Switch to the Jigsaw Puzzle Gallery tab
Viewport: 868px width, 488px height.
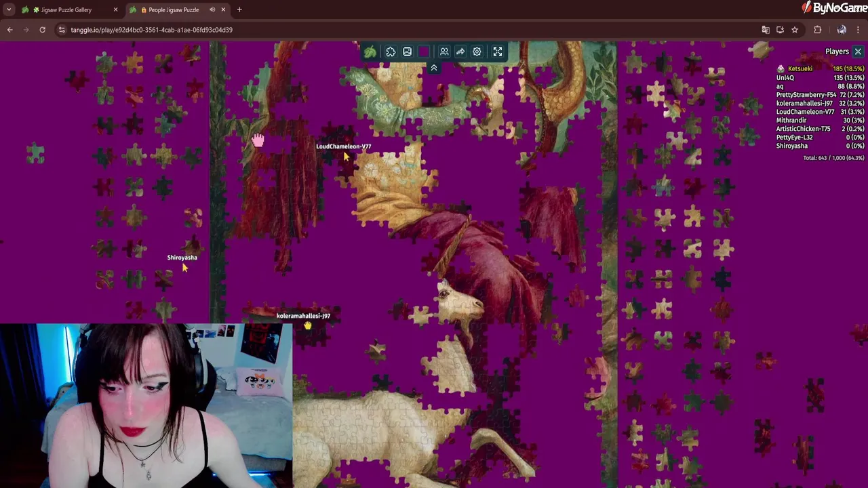[x=66, y=9]
